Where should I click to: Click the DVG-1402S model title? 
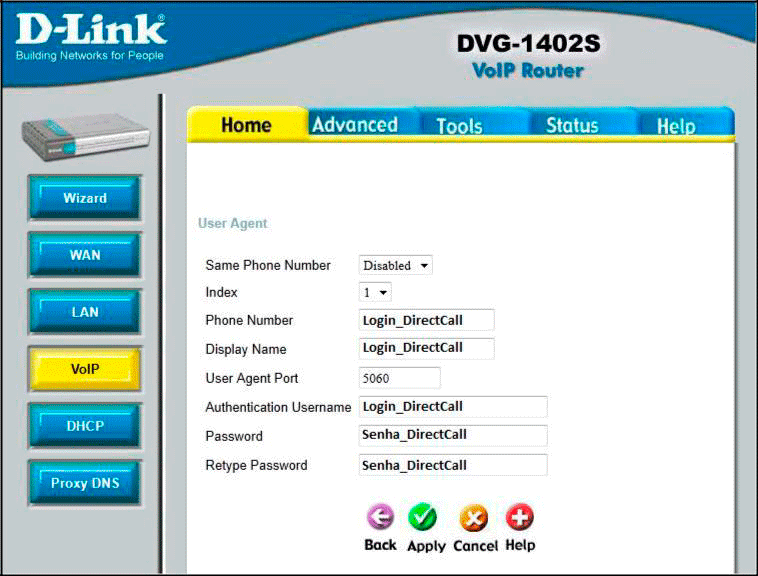click(528, 43)
